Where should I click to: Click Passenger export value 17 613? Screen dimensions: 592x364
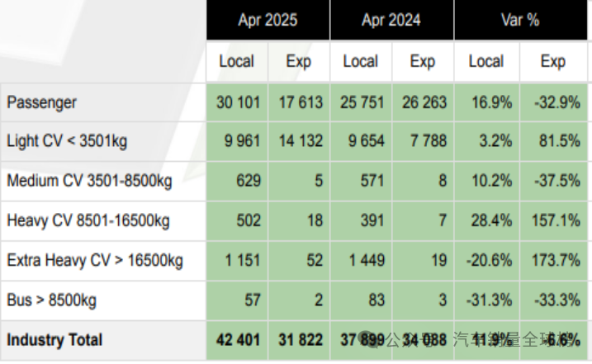(x=301, y=102)
